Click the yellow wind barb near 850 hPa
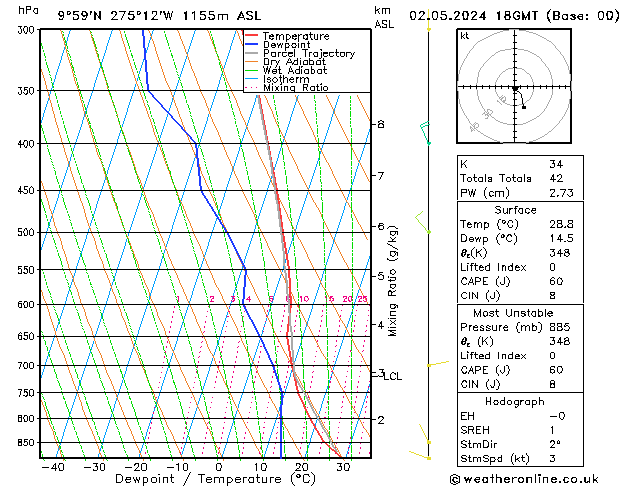 (x=424, y=434)
